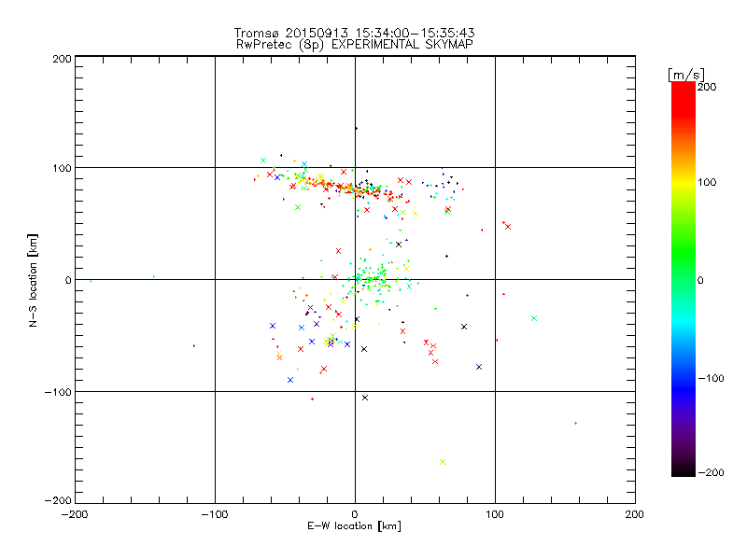Screen dimensions: 747x560
Task: Click the E-W axis tick label "100"
Action: (495, 514)
